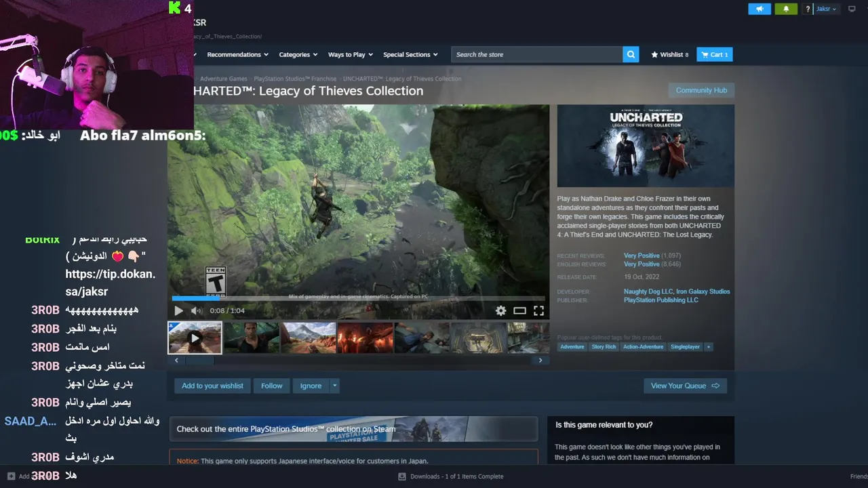Select the fire scene screenshot thumbnail
Image resolution: width=868 pixels, height=488 pixels.
(366, 338)
